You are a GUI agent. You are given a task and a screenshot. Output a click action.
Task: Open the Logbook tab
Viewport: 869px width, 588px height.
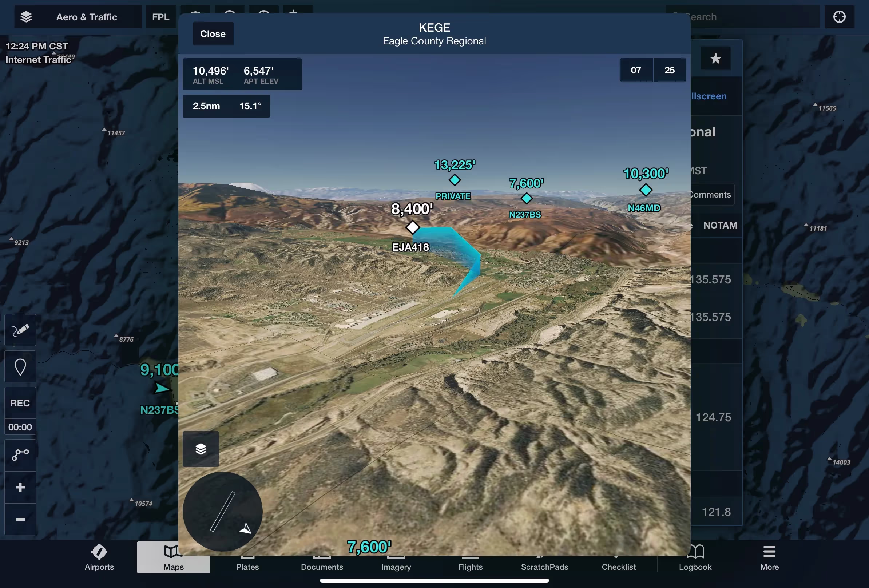[x=695, y=557]
